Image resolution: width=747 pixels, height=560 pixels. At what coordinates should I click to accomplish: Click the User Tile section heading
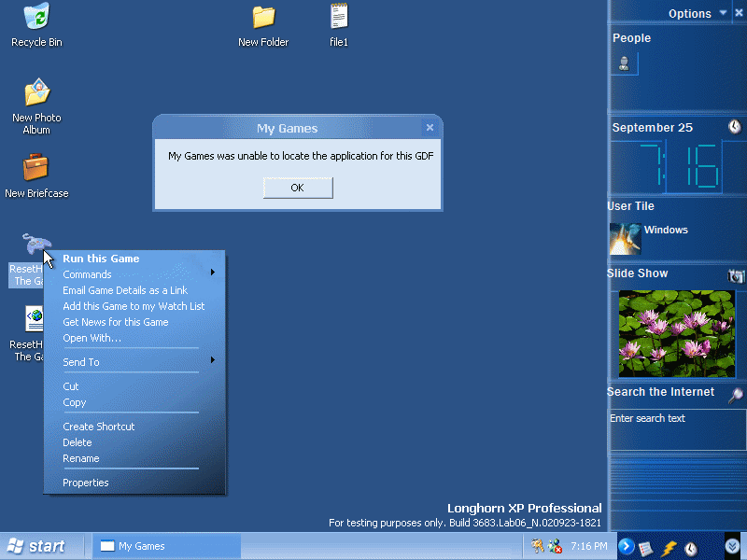point(630,206)
